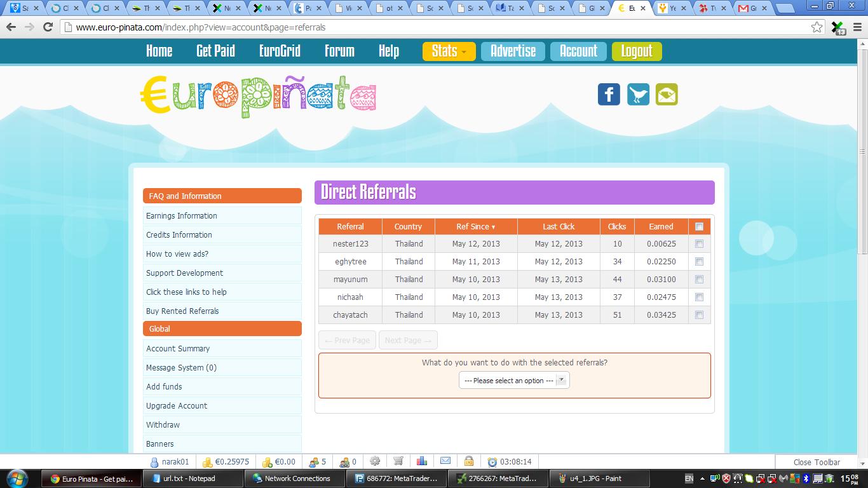This screenshot has width=868, height=488.
Task: Open the Facebook page icon
Action: [x=609, y=94]
